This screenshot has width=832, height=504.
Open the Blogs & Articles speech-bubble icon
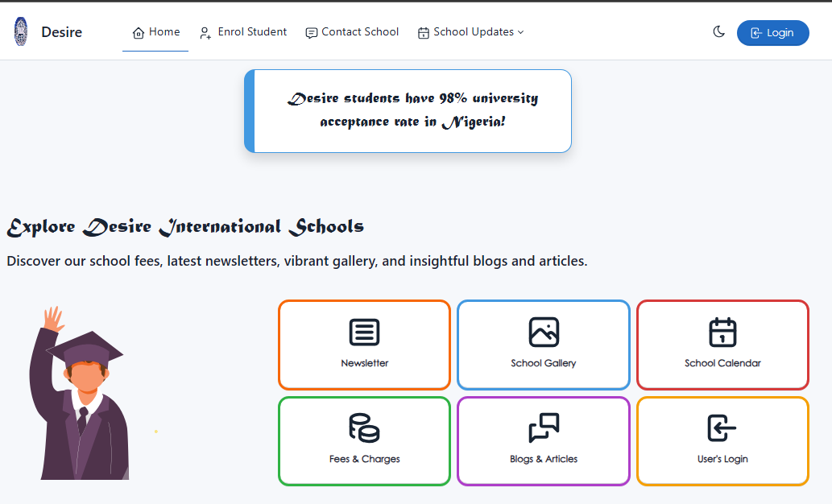(x=543, y=428)
